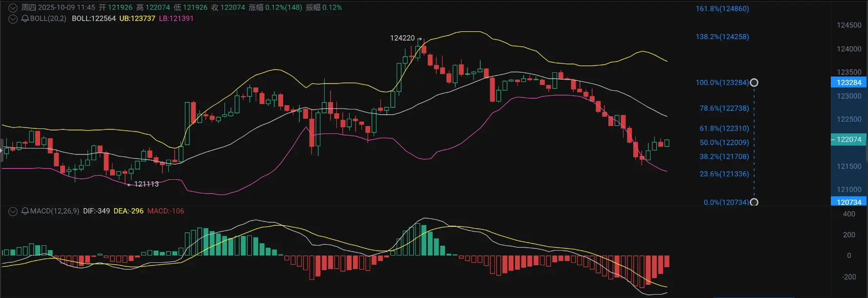Viewport: 868px width, 298px height.
Task: Click the 124500 price axis label
Action: click(849, 25)
